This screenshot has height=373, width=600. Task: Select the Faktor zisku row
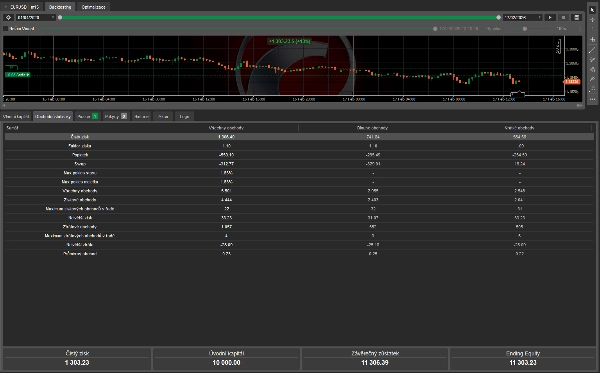(x=299, y=146)
